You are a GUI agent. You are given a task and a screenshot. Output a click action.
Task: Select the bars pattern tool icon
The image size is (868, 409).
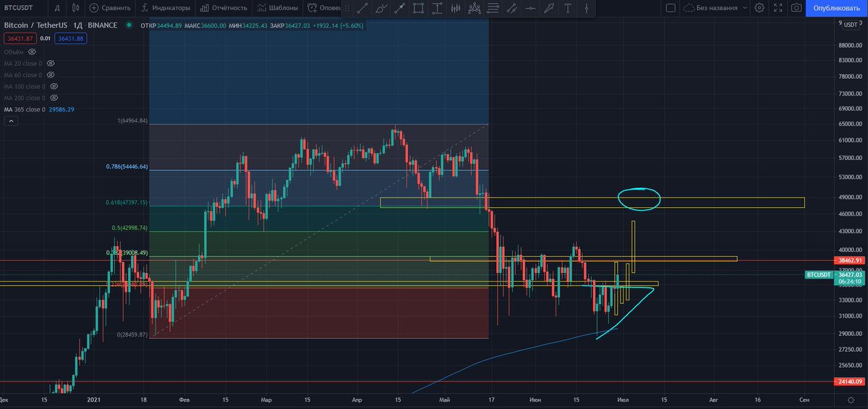coord(456,9)
